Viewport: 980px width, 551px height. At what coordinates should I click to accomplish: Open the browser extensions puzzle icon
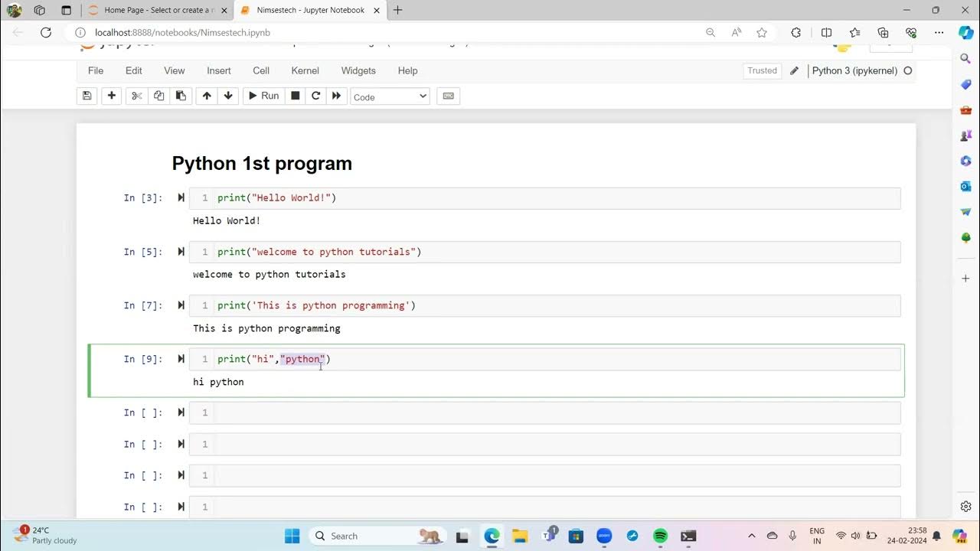(x=796, y=32)
